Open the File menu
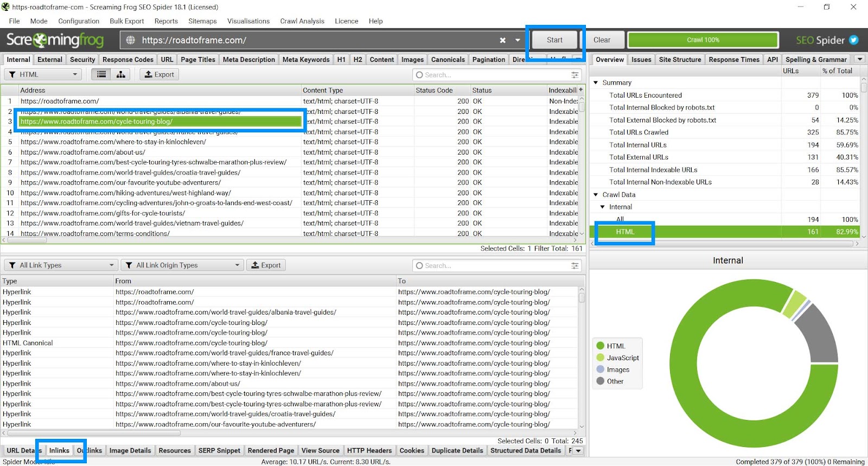Image resolution: width=868 pixels, height=466 pixels. [x=15, y=21]
